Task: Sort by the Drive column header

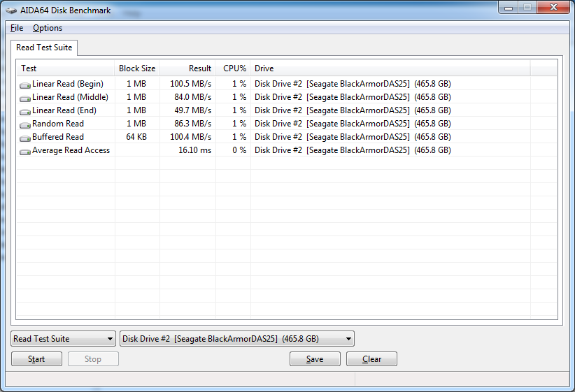Action: coord(390,68)
